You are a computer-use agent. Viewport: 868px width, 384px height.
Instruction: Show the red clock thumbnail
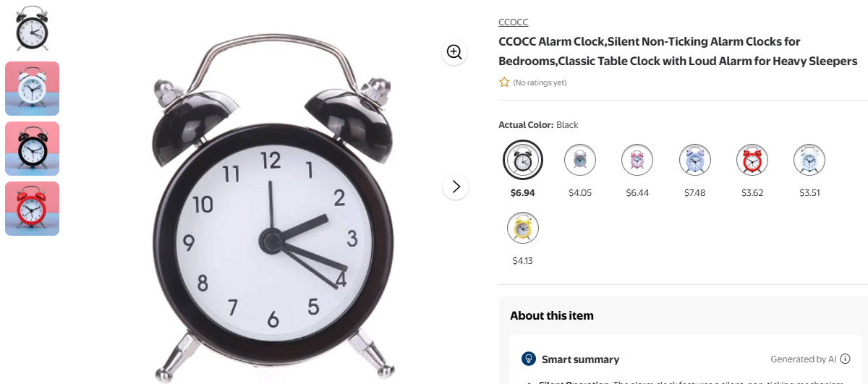click(x=32, y=208)
